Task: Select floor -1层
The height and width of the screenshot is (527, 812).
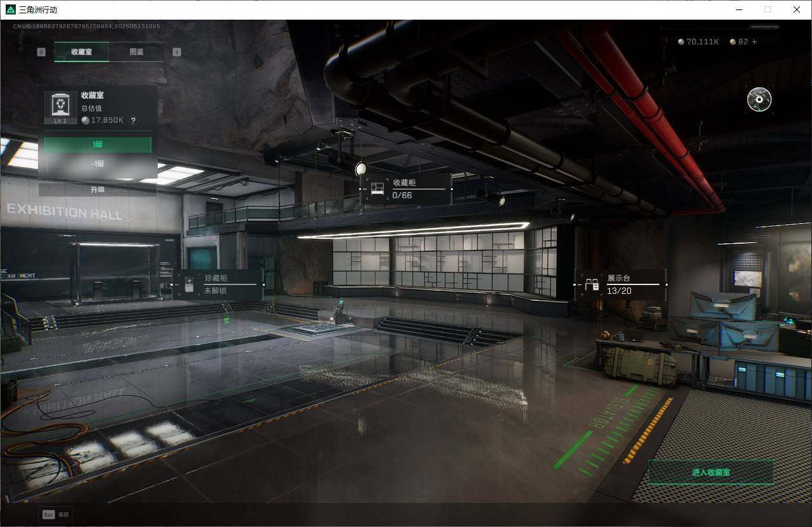Action: coord(98,164)
